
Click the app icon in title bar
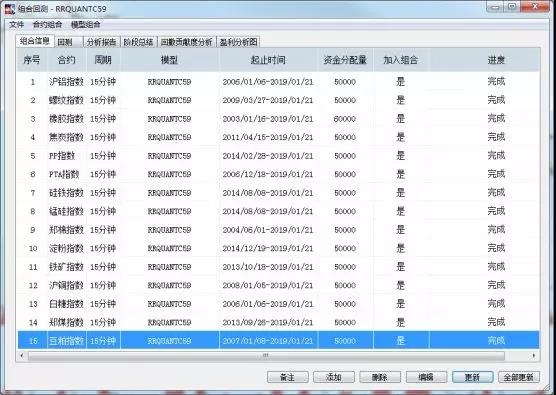pos(10,9)
